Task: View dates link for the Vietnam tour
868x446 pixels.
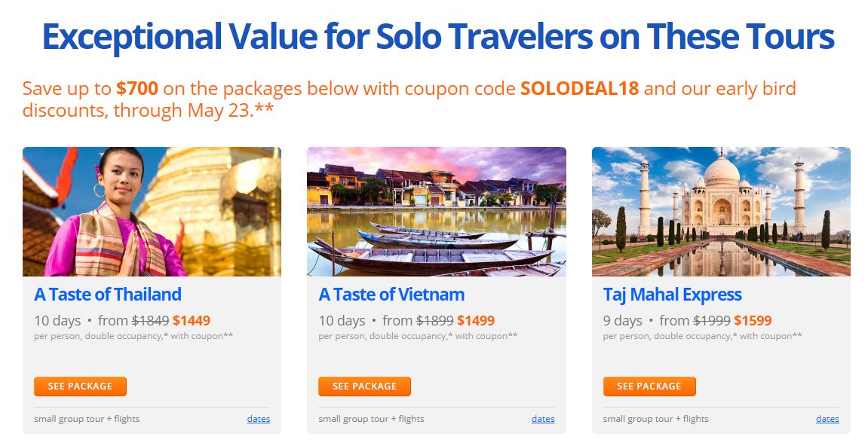Action: point(543,419)
